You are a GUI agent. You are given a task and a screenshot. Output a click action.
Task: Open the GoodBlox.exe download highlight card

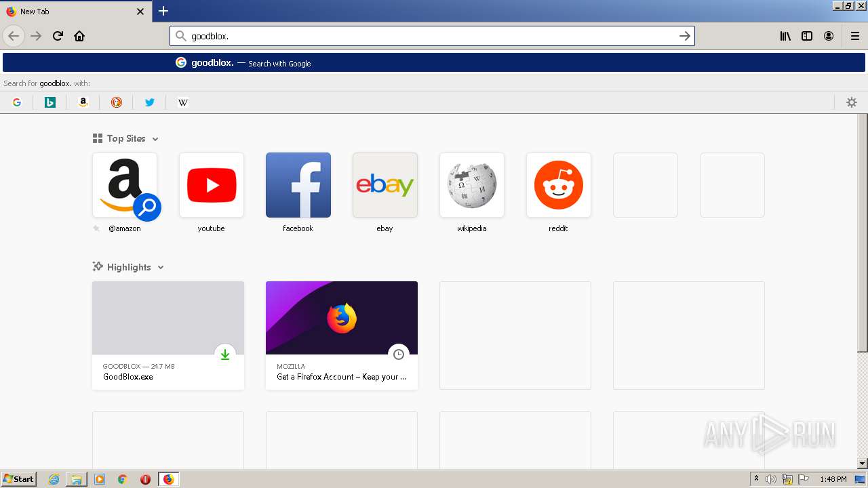(x=168, y=335)
